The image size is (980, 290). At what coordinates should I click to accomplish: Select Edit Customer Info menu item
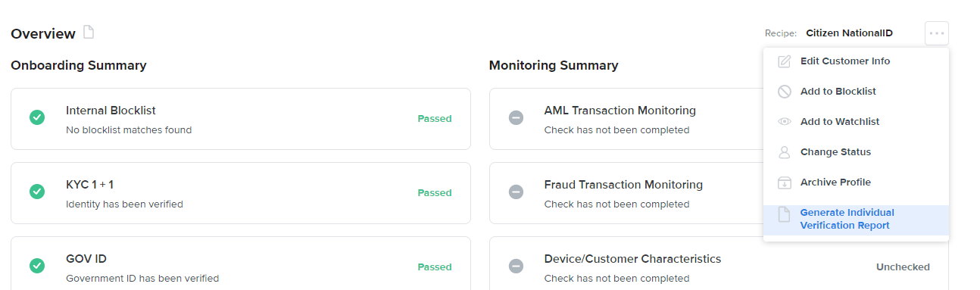856,61
